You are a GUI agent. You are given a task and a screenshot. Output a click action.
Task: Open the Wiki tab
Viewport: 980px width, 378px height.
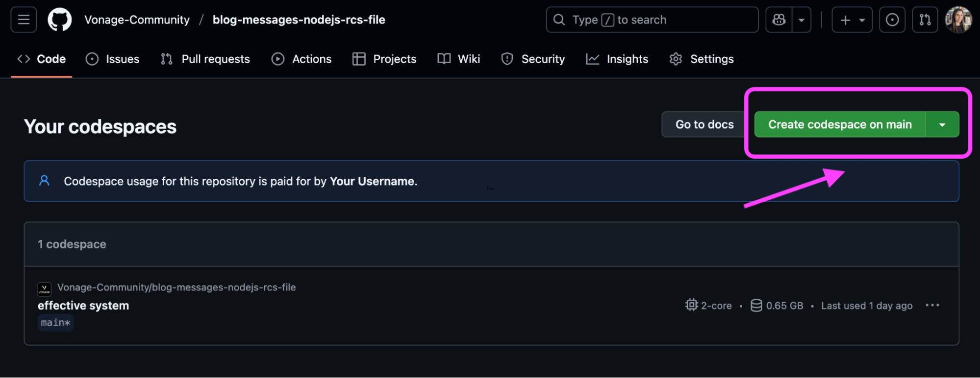tap(459, 59)
